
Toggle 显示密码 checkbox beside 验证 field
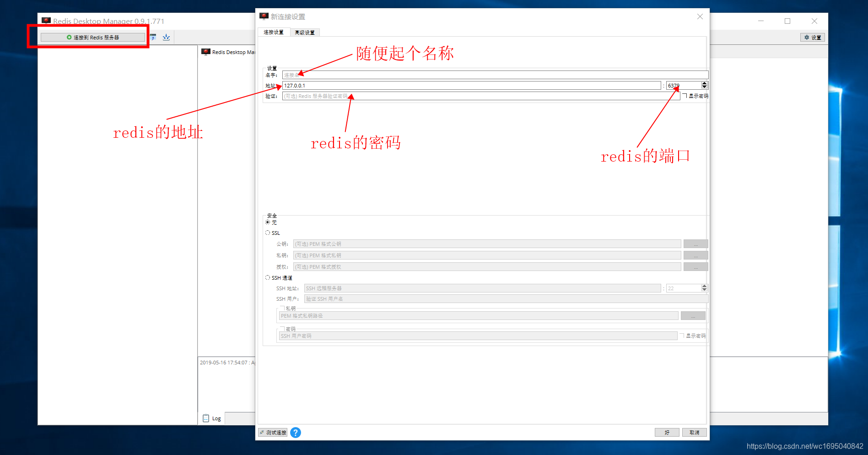click(x=685, y=96)
